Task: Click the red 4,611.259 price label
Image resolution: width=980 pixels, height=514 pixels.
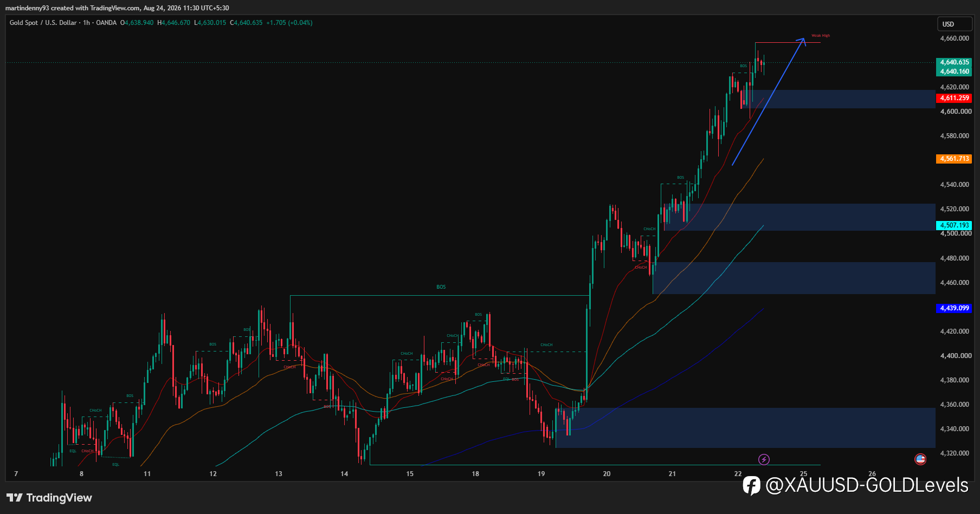Action: [954, 98]
